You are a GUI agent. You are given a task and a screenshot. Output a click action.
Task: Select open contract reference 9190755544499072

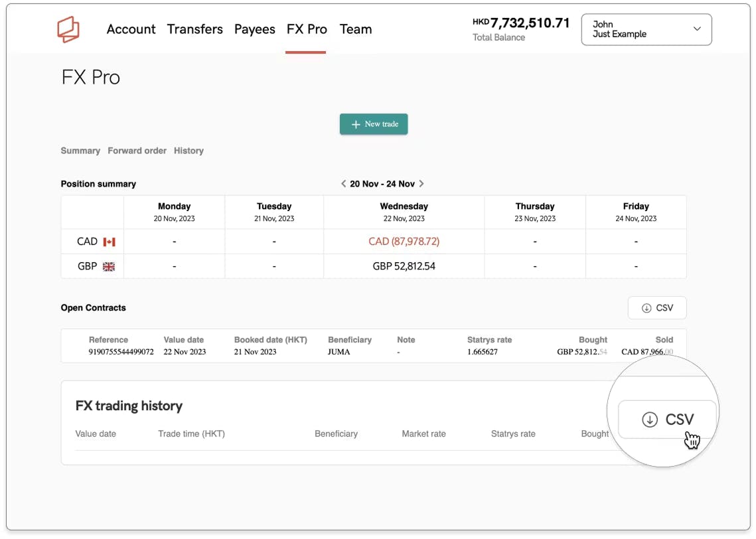point(121,352)
